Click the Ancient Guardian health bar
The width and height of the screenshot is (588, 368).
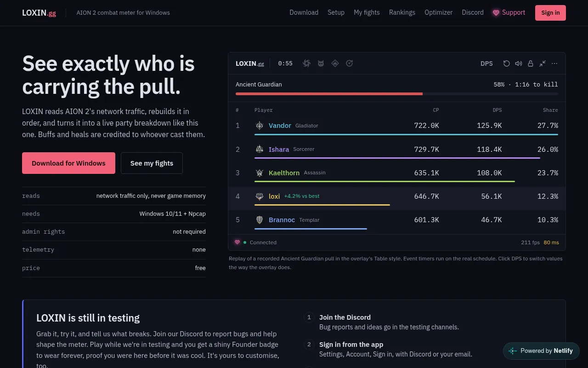pyautogui.click(x=397, y=94)
